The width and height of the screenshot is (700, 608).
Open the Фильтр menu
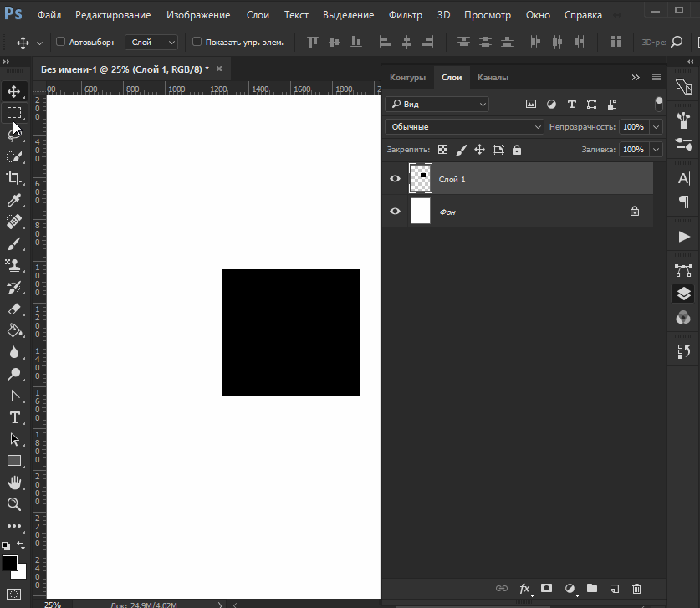click(406, 15)
